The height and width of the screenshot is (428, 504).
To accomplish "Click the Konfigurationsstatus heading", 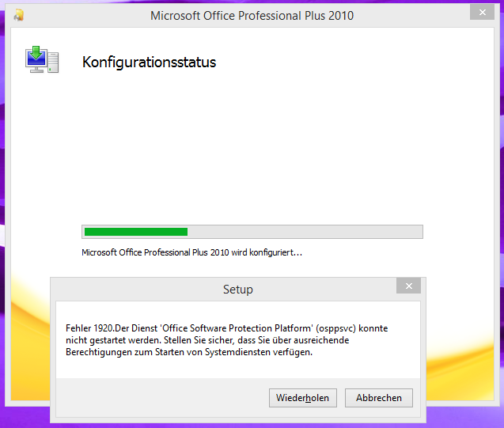I will (x=149, y=62).
